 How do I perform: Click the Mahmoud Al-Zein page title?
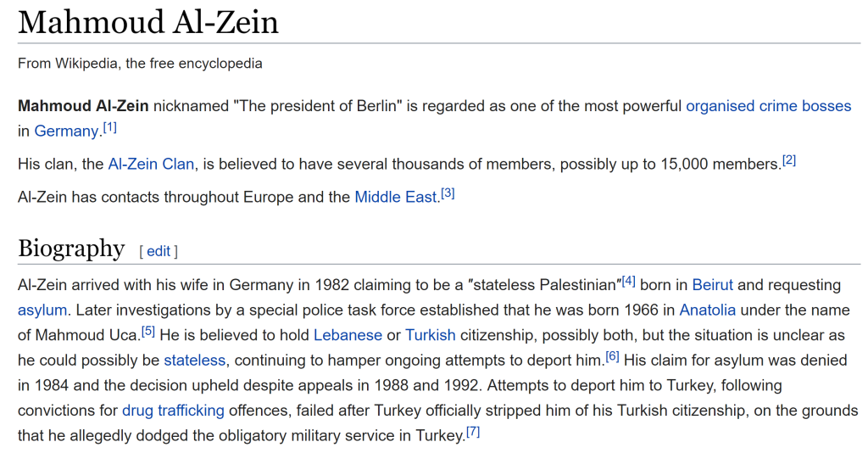coord(148,22)
